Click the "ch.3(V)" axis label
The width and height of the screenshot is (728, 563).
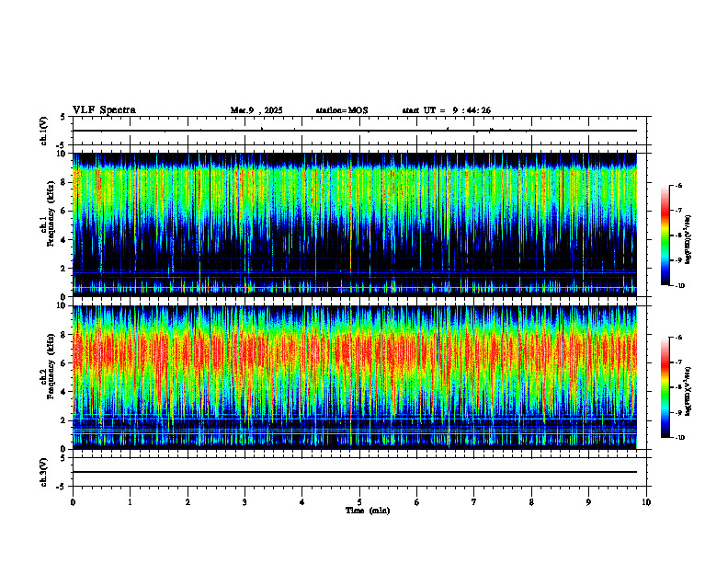pos(43,472)
